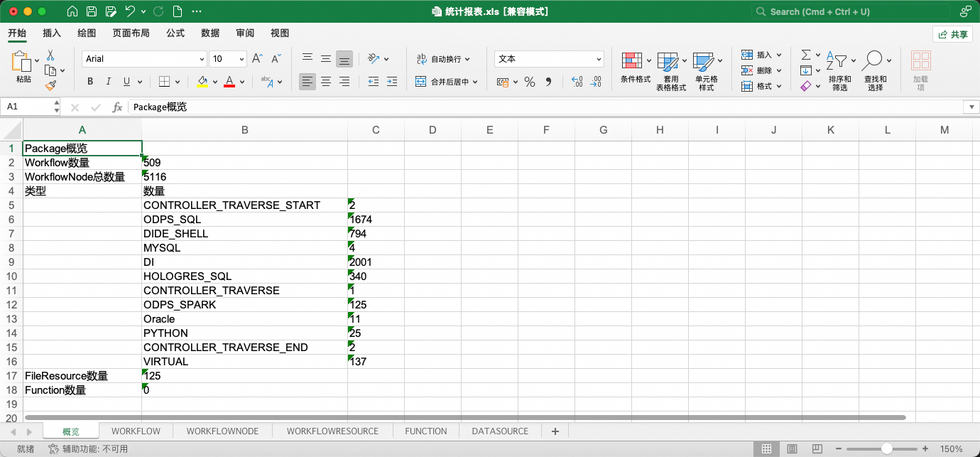Image resolution: width=980 pixels, height=457 pixels.
Task: Open the Page Layout (页面布局) tab
Action: [x=131, y=33]
